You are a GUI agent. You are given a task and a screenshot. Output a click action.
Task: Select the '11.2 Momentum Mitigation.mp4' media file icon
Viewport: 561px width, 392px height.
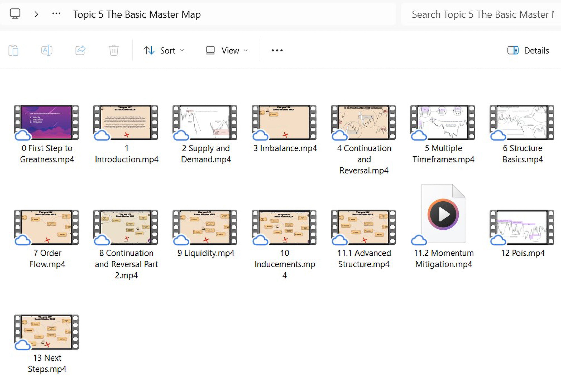[443, 214]
